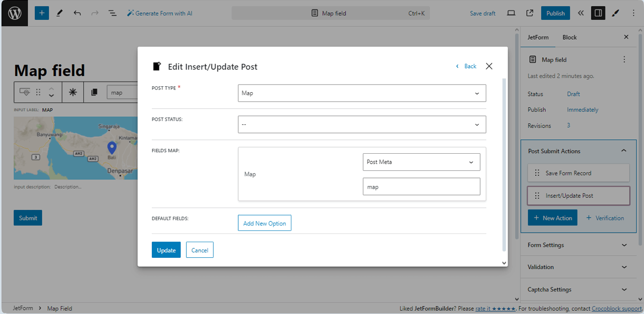Screen dimensions: 644x314
Task: Open the view post external link icon
Action: (x=530, y=13)
